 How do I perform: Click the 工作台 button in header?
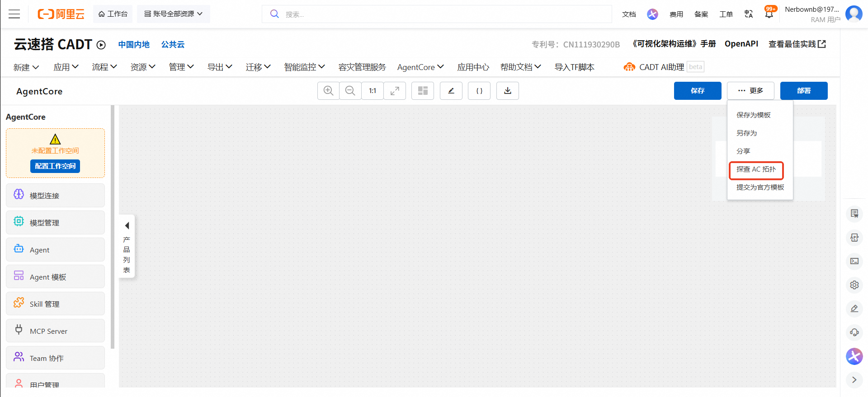(113, 14)
